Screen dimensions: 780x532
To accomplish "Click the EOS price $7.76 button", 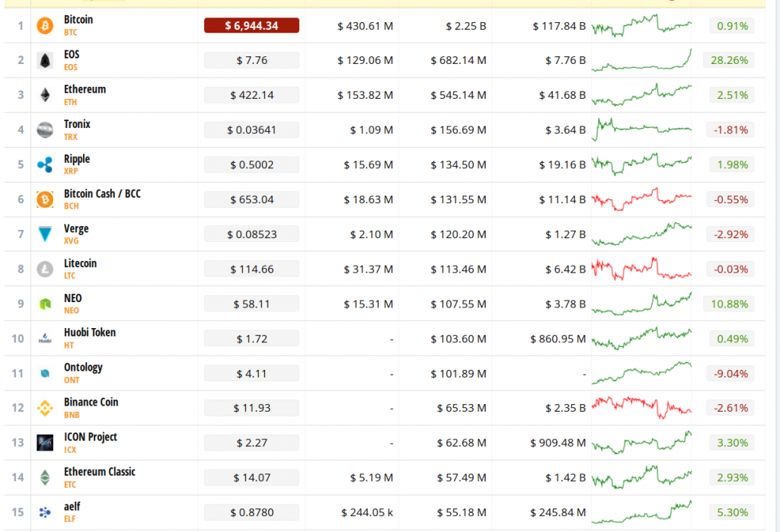I will coord(251,61).
